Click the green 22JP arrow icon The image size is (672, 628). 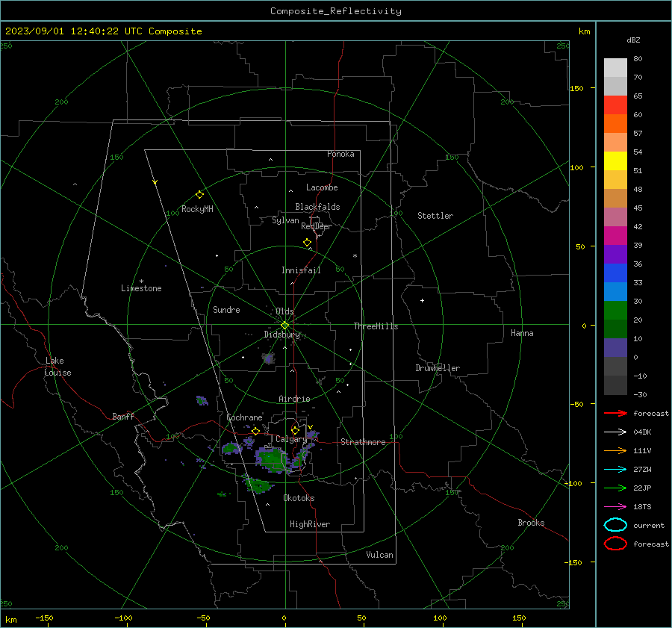[x=615, y=488]
